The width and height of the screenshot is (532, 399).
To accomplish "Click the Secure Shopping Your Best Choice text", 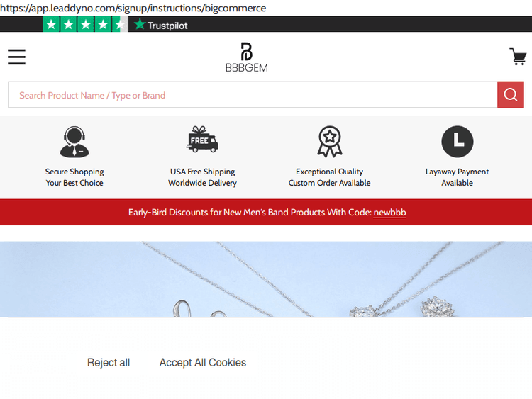I will click(74, 177).
